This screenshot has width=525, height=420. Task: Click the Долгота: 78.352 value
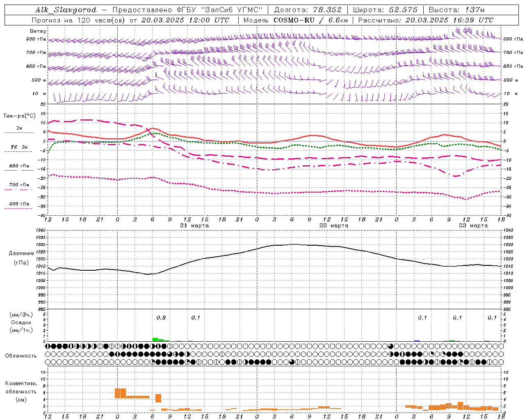coord(307,10)
